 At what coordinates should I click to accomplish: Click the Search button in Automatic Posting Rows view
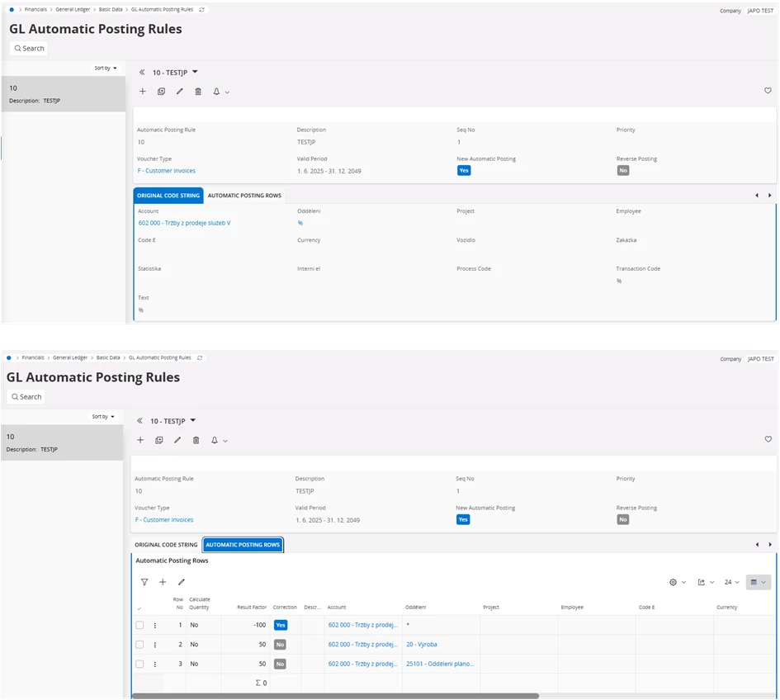pos(27,396)
